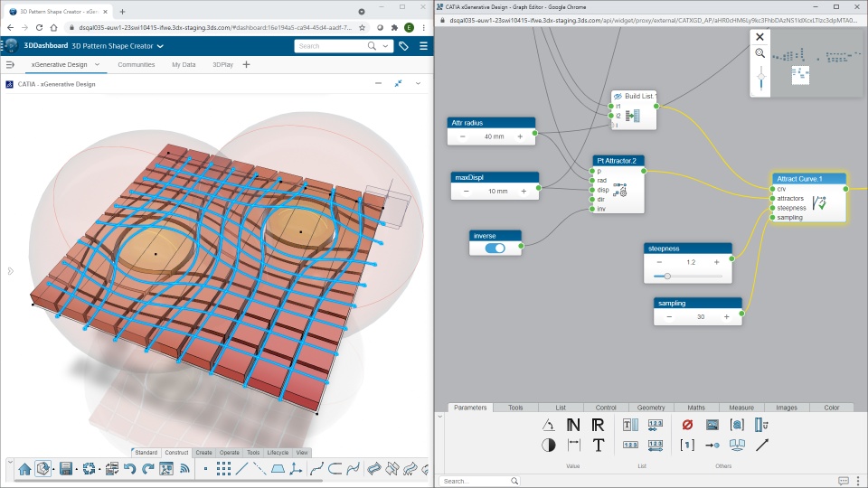Decrease sampling with minus button

[x=669, y=317]
